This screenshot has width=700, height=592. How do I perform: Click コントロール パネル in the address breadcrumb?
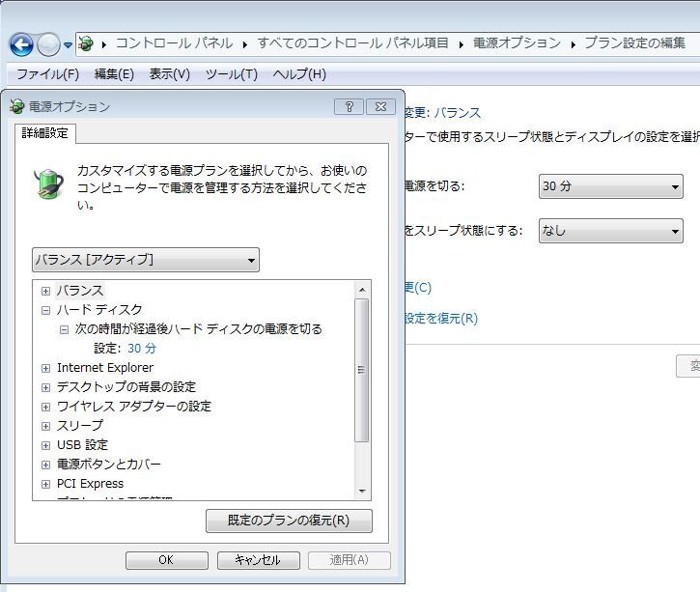pyautogui.click(x=175, y=42)
